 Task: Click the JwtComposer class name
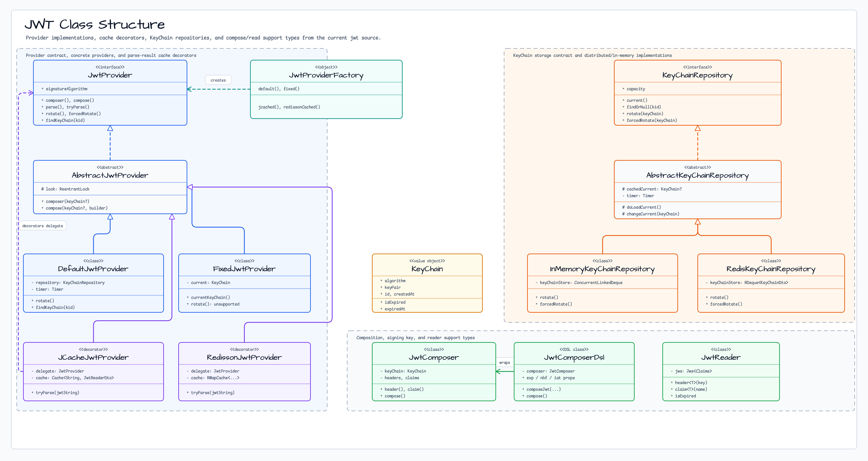pyautogui.click(x=434, y=357)
